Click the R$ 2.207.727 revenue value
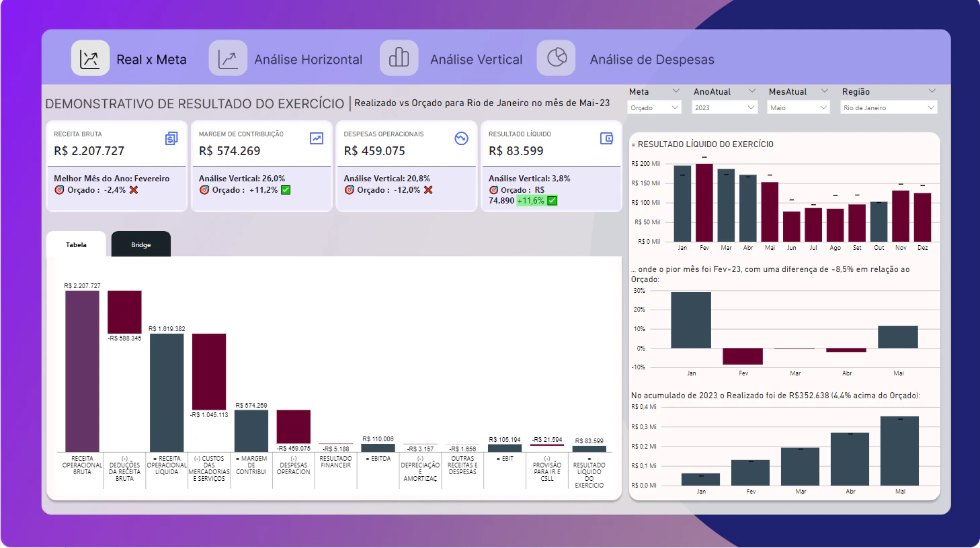The image size is (980, 548). [x=89, y=151]
